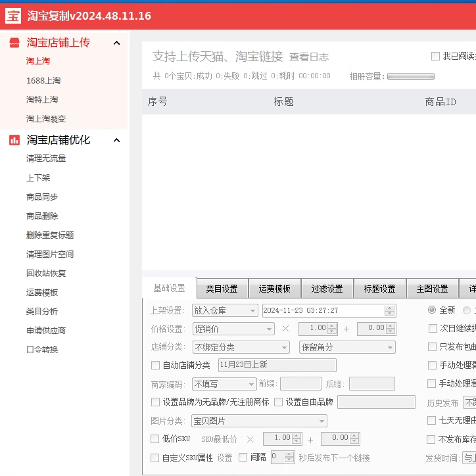Viewport: 476px width, 476px height.
Task: Tick 设置自由品牌 checkbox
Action: [x=278, y=402]
